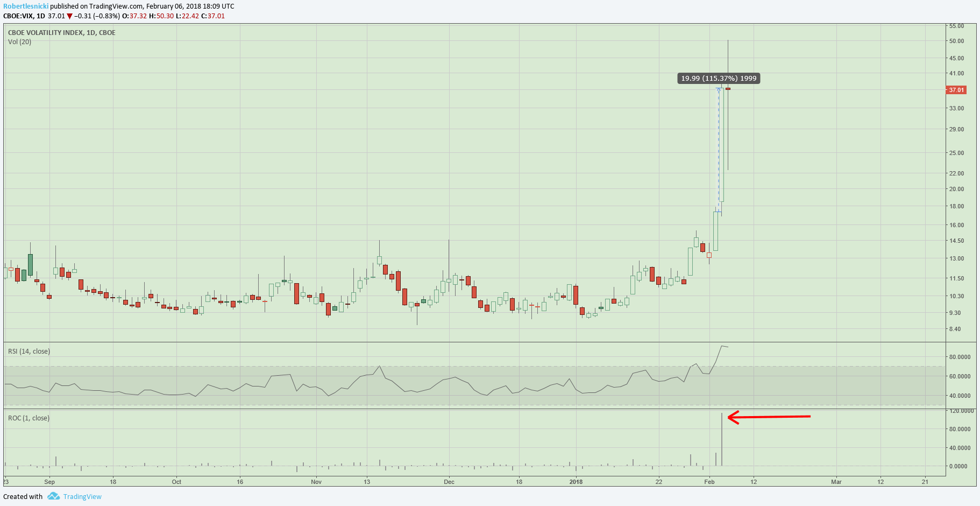The image size is (980, 506).
Task: Click the CBOE:VIX, 1D symbol header text
Action: (x=24, y=16)
